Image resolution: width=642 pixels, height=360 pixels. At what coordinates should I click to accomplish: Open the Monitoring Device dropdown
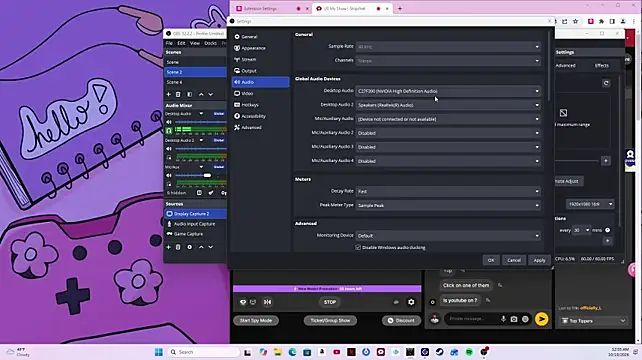pyautogui.click(x=448, y=236)
